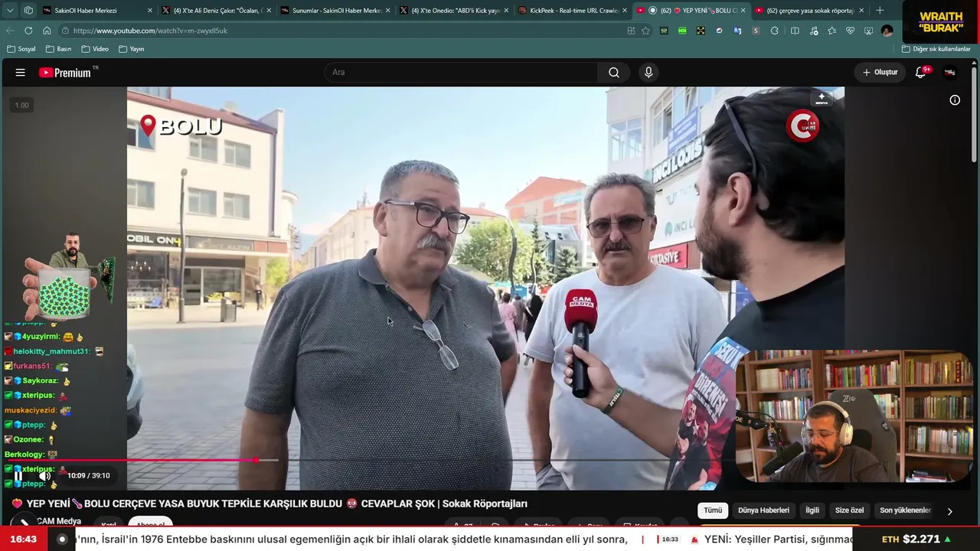Image resolution: width=980 pixels, height=551 pixels.
Task: Switch to KickPeek URL Crawler tab
Action: click(572, 11)
